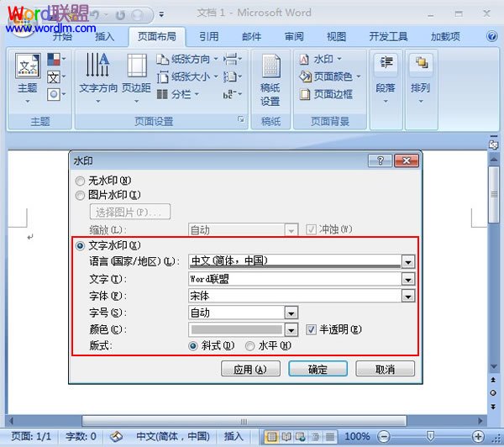Open Margins (页边距) menu
The image size is (504, 447).
pyautogui.click(x=137, y=78)
